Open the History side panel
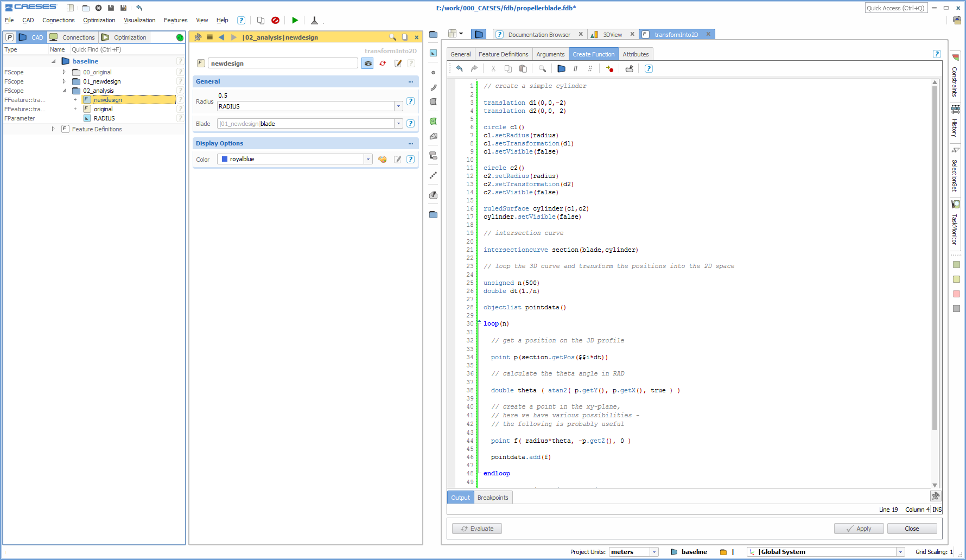The width and height of the screenshot is (966, 560). click(955, 123)
